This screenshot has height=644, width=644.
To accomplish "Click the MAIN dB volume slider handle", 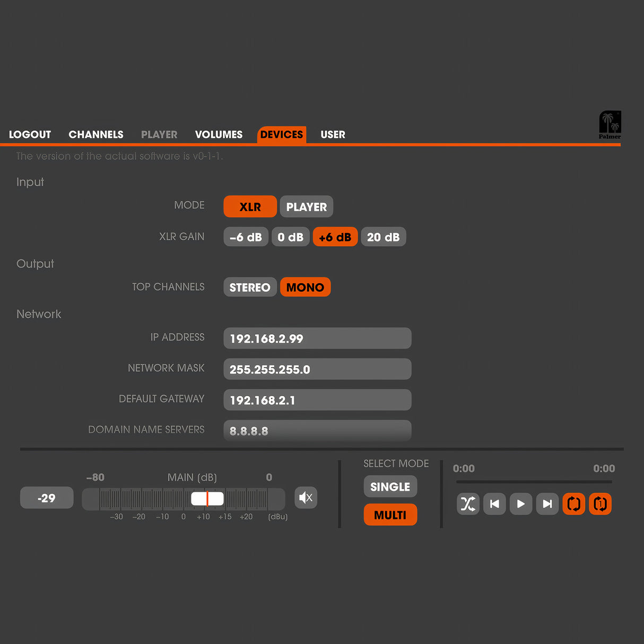I will pyautogui.click(x=207, y=499).
